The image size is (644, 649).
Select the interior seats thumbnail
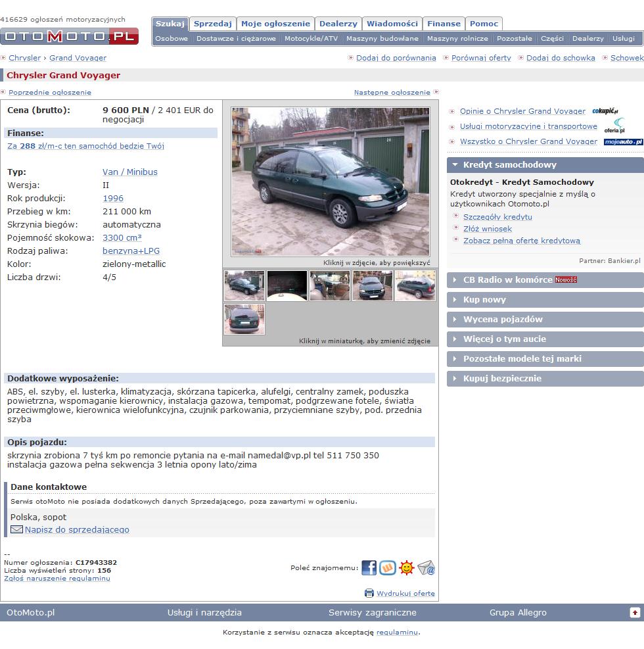pyautogui.click(x=330, y=285)
